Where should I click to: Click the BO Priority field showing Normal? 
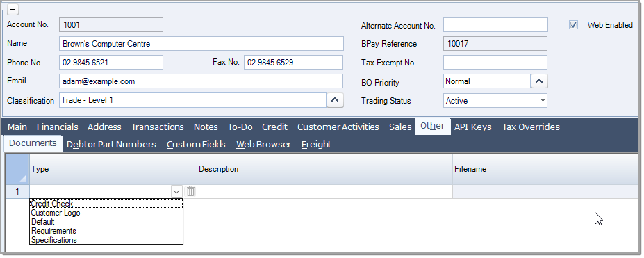tap(487, 81)
